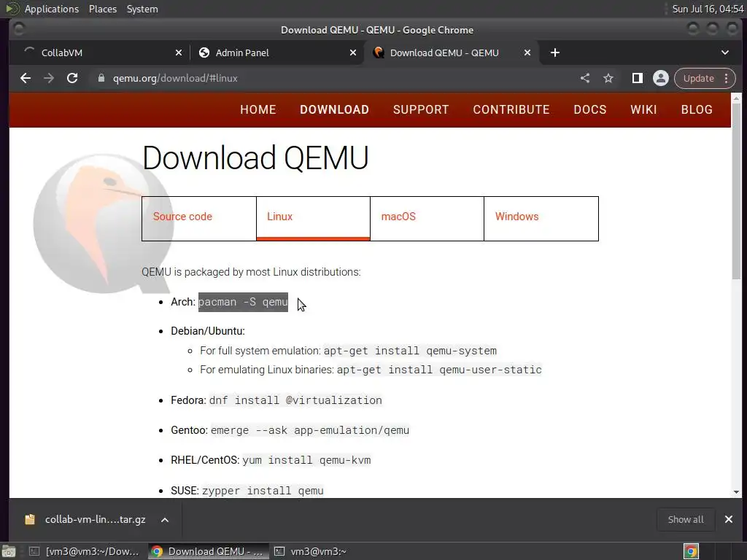This screenshot has height=560, width=747.
Task: Dismiss the downloads bar
Action: point(729,519)
